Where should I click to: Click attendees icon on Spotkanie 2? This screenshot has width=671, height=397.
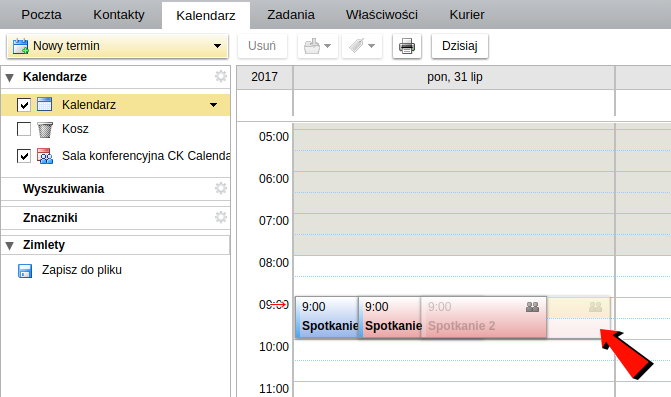[x=532, y=307]
